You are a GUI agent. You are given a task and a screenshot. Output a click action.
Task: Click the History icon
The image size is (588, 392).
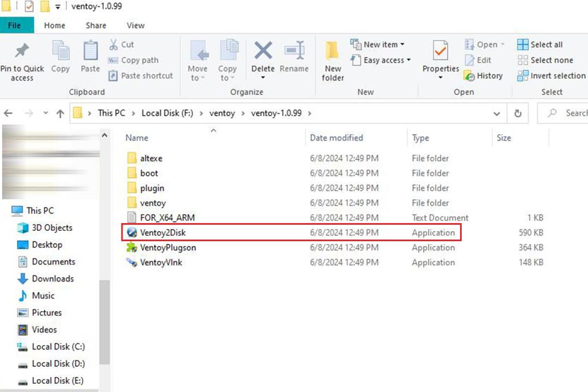469,76
